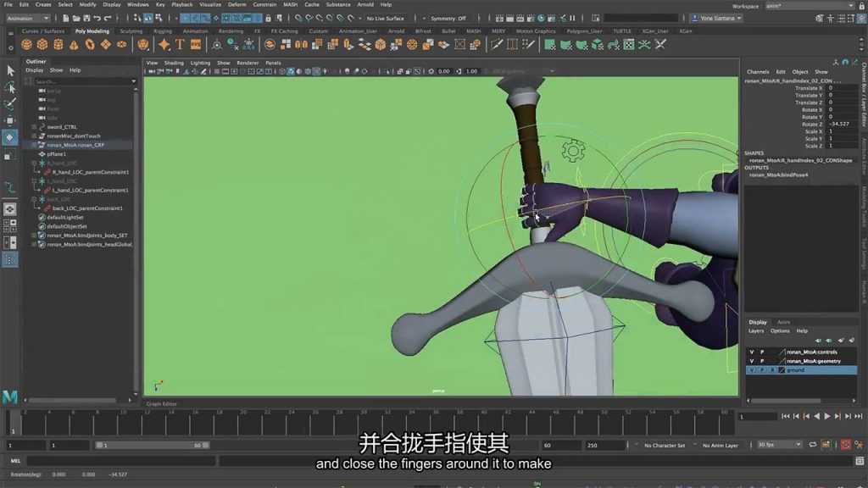The width and height of the screenshot is (868, 488).
Task: Expand ronanMisc_dontTouch node in Outliner
Action: click(34, 136)
